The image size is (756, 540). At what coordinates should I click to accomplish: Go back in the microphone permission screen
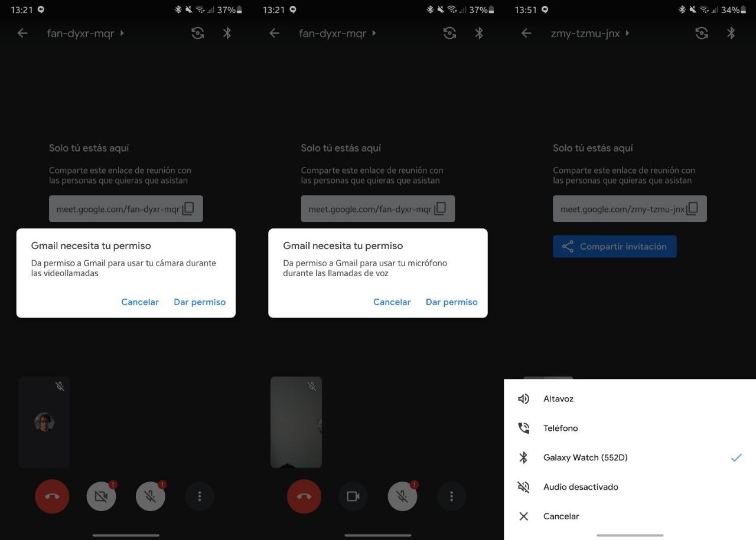coord(275,33)
